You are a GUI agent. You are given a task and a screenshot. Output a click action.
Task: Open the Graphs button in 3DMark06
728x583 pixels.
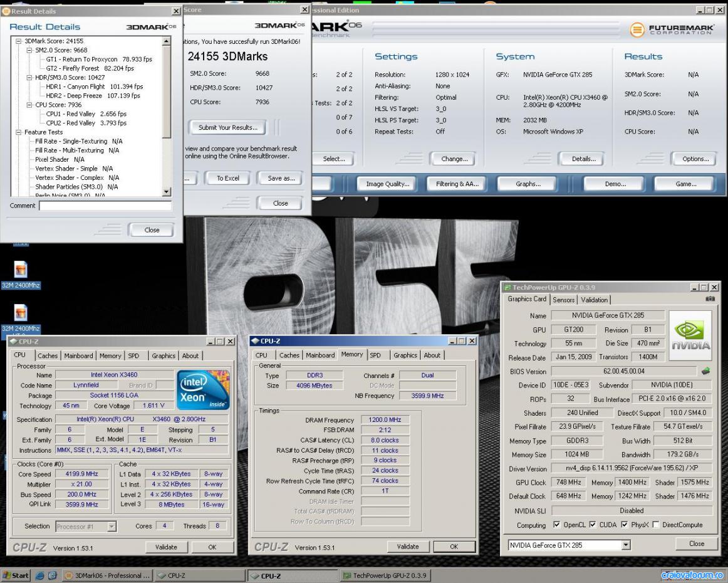coord(528,184)
